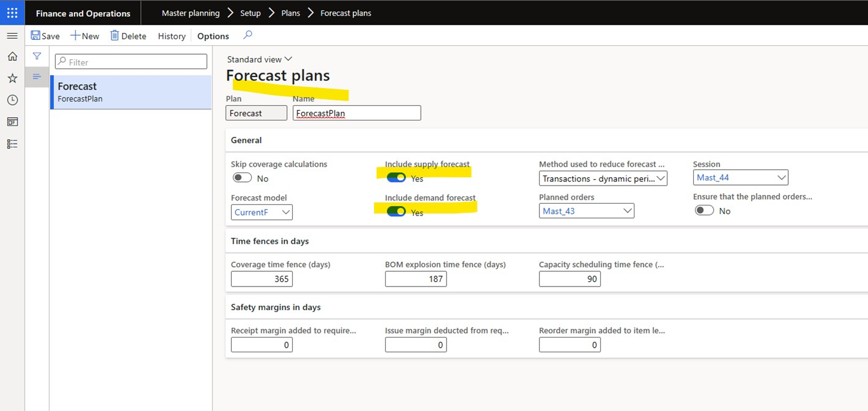
Task: Toggle the list view pane icon
Action: coord(37,77)
